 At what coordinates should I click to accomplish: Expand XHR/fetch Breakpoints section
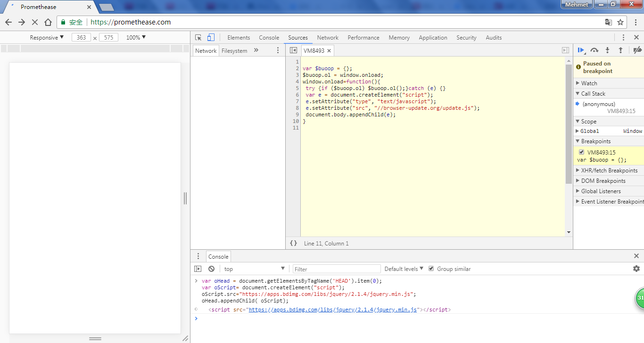click(609, 170)
